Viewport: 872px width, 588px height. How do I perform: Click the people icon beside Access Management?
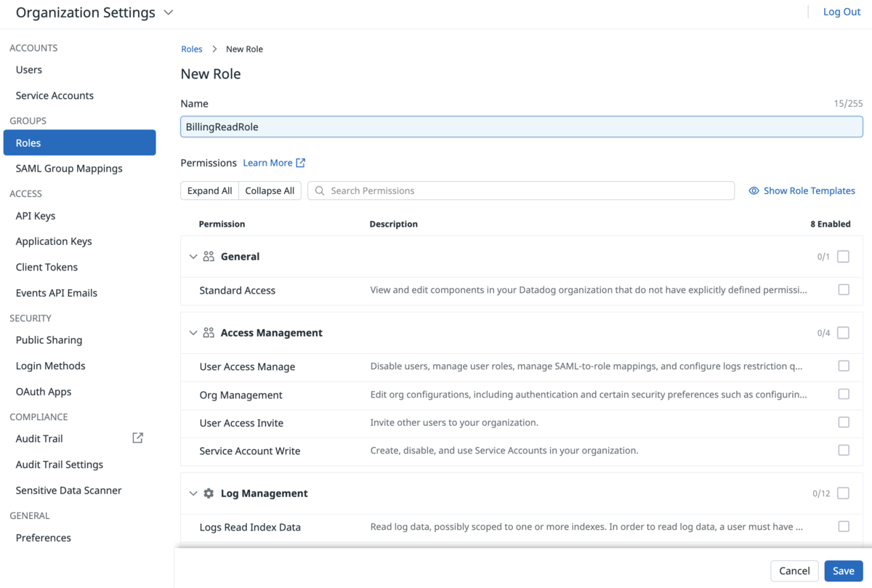click(x=209, y=333)
